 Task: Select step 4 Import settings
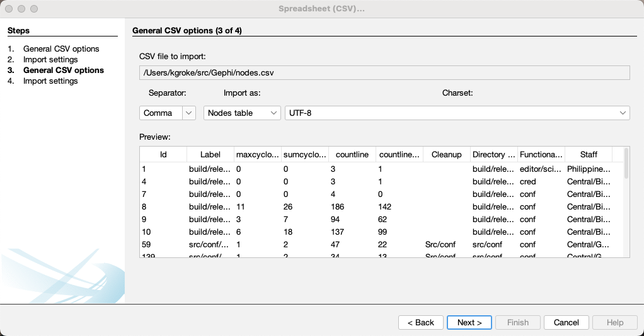[x=50, y=81]
